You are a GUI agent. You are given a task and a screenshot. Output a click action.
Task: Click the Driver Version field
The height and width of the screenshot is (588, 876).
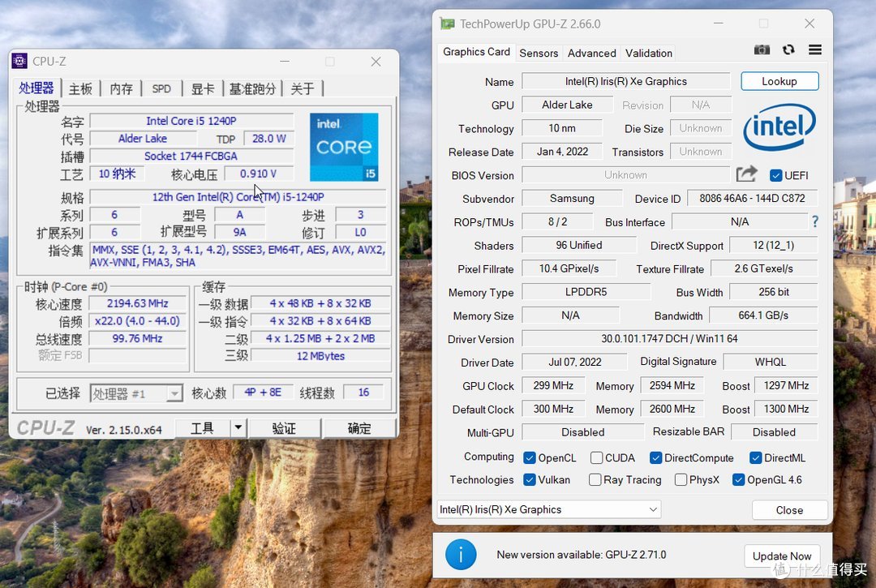coord(669,339)
